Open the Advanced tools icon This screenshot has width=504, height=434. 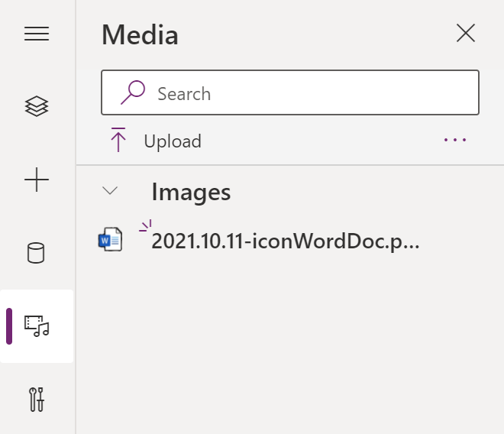[x=37, y=399]
